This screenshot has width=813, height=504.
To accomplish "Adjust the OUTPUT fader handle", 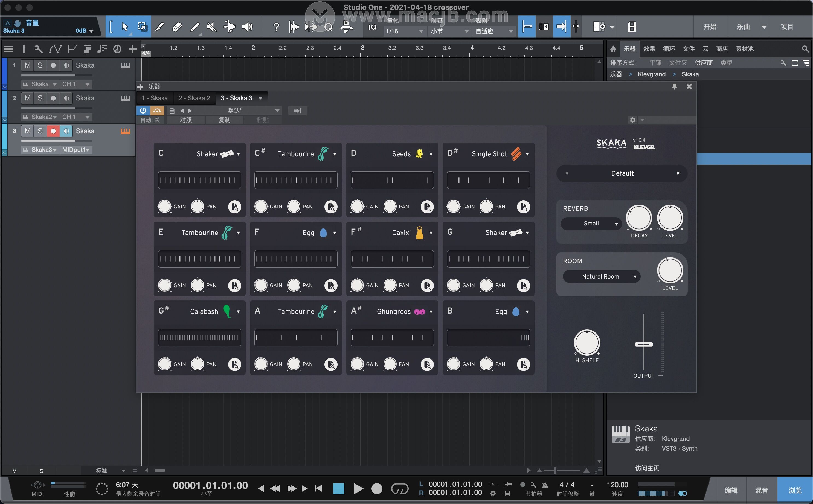I will 644,344.
